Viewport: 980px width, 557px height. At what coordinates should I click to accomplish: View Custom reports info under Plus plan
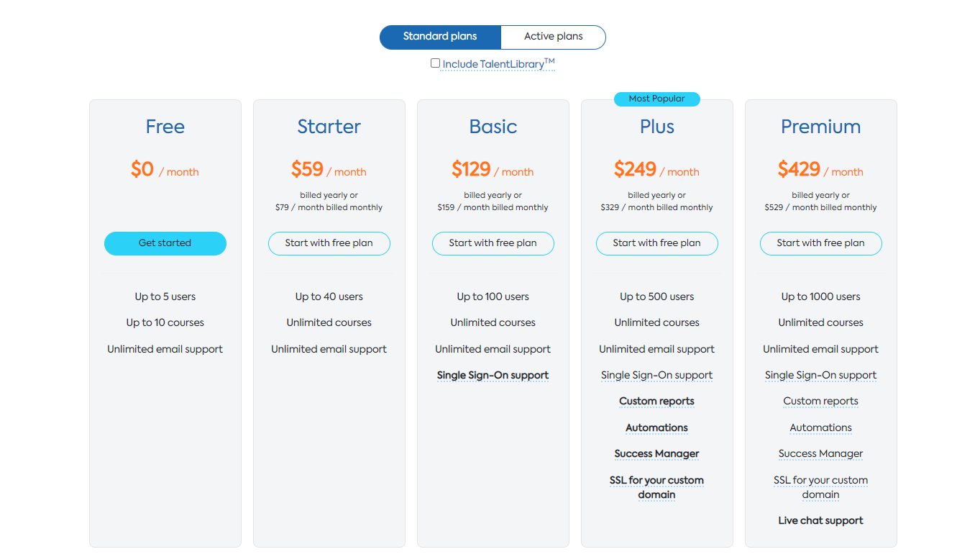point(656,401)
